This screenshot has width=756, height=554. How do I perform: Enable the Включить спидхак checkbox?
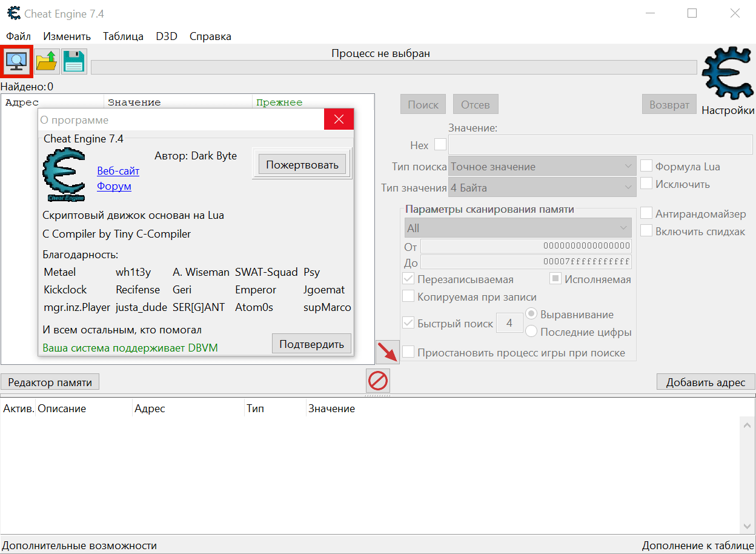pyautogui.click(x=646, y=231)
